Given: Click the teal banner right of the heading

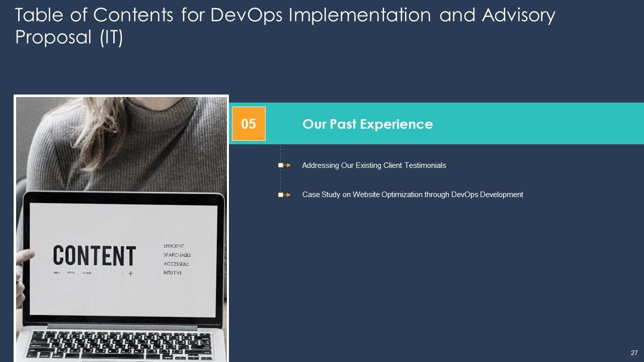Looking at the screenshot, I should (x=528, y=124).
